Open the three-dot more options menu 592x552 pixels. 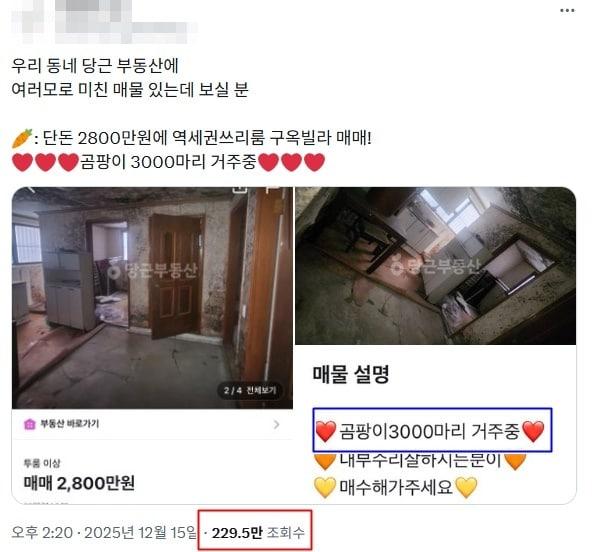pyautogui.click(x=567, y=11)
